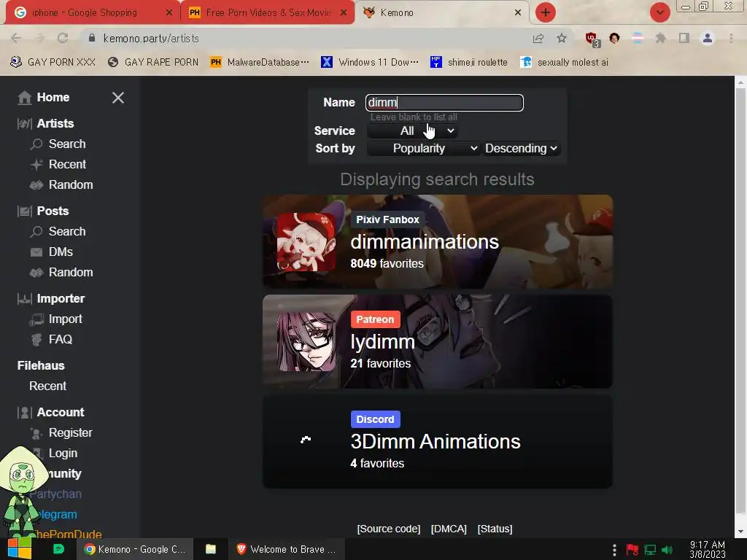Click the magnifier icon under Posts

click(x=36, y=232)
